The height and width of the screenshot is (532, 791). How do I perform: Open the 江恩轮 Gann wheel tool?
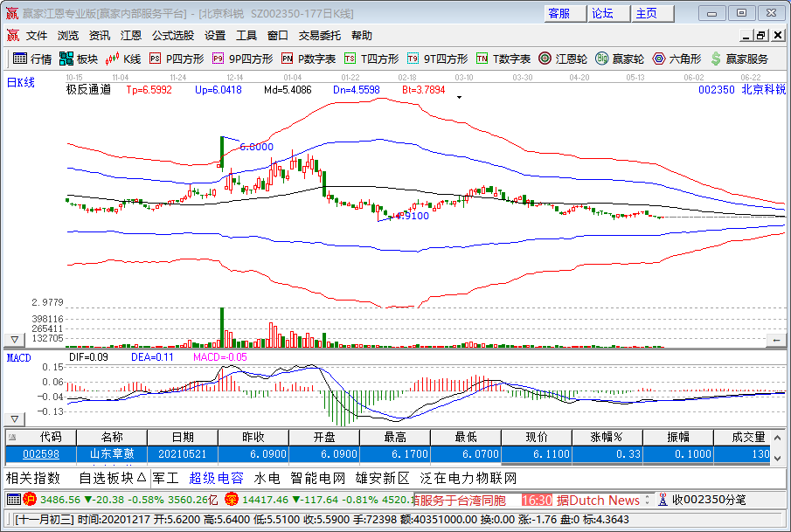[x=559, y=59]
